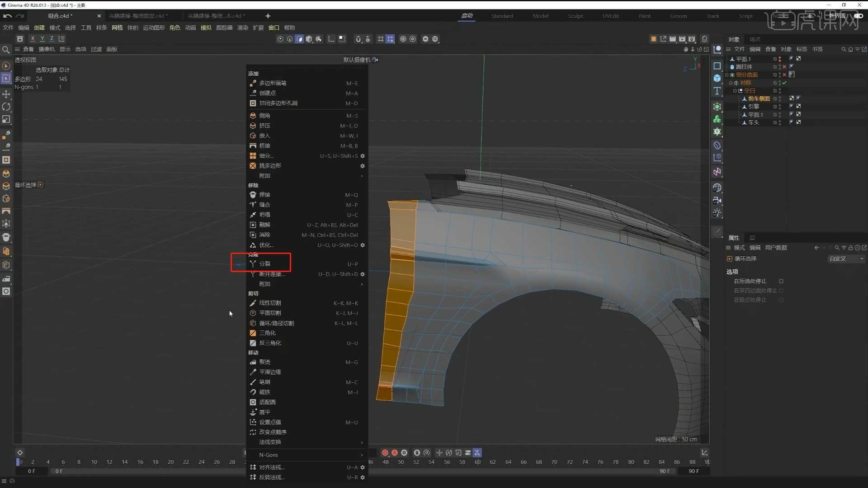Open the 细分 options gear
The height and width of the screenshot is (488, 868).
(x=363, y=156)
